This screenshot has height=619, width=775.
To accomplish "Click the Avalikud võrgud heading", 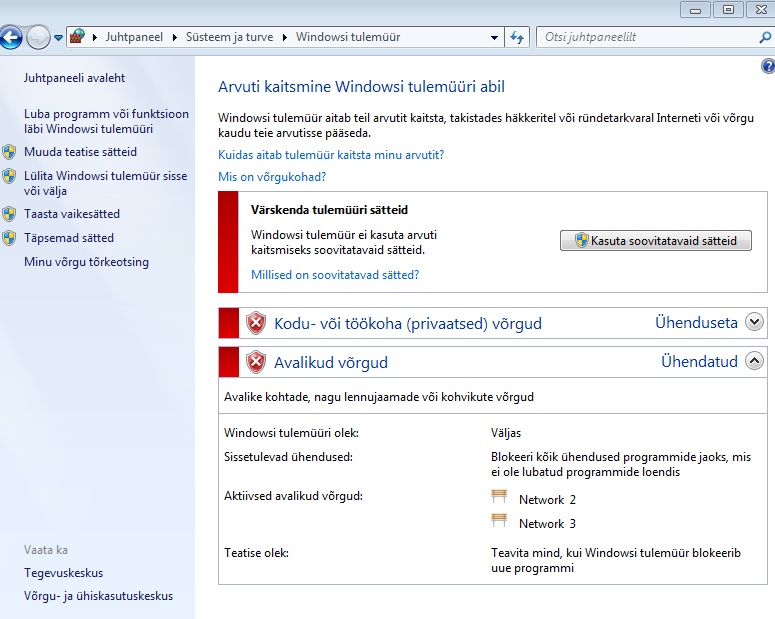I will pos(331,362).
